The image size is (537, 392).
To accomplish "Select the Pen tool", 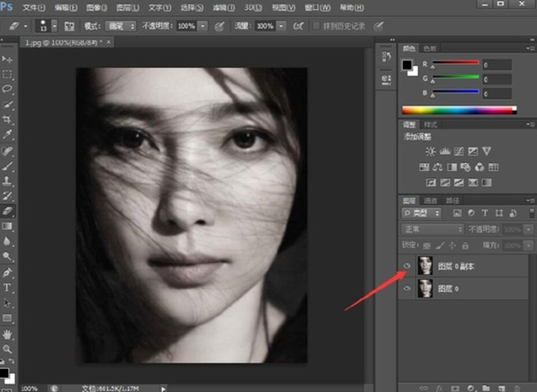I will point(7,272).
